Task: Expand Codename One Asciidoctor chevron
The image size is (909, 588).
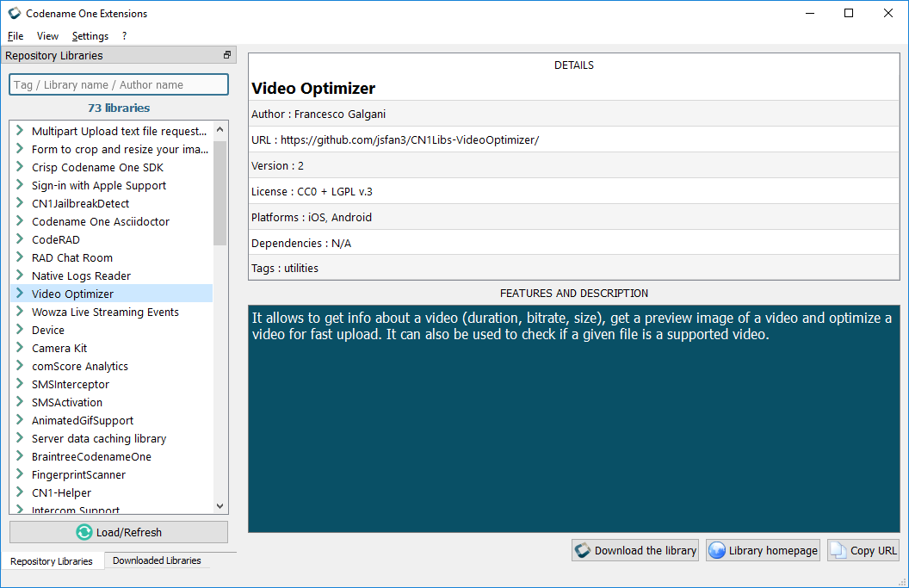Action: 20,220
